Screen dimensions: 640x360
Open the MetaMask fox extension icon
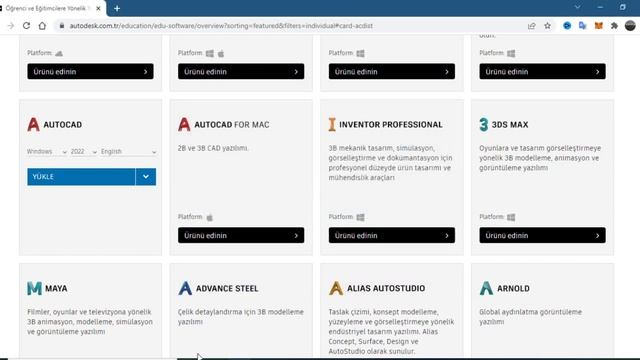click(598, 26)
